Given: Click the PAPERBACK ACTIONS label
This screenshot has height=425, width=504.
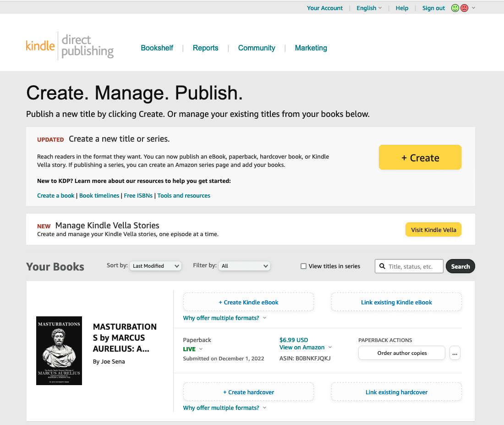Looking at the screenshot, I should pyautogui.click(x=385, y=340).
